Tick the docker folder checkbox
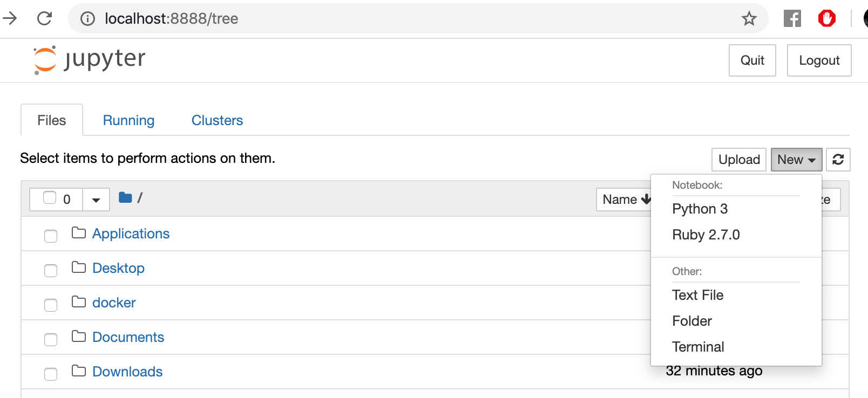Screen dimensions: 868x398 [51, 305]
